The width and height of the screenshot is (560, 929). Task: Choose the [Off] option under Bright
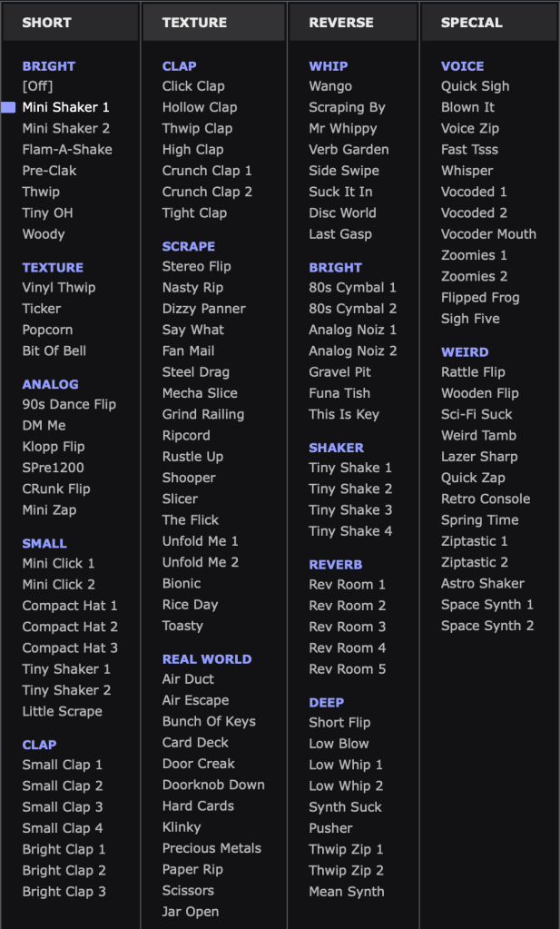pos(38,86)
